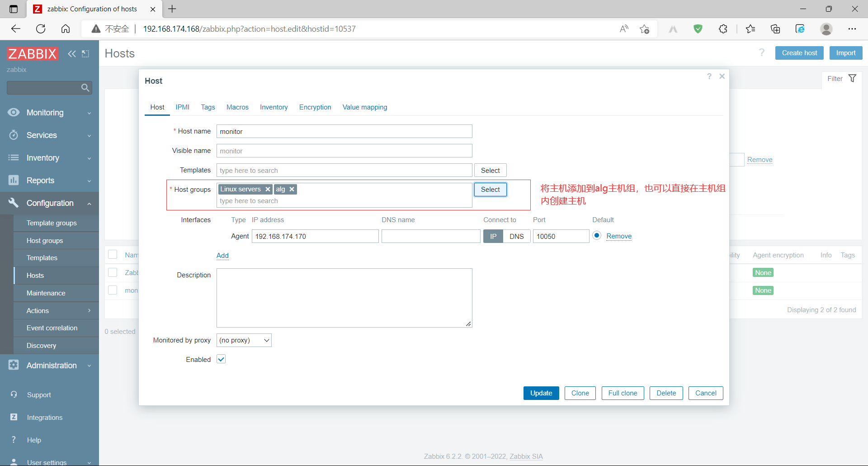
Task: Click the browser read aloud icon
Action: (624, 29)
